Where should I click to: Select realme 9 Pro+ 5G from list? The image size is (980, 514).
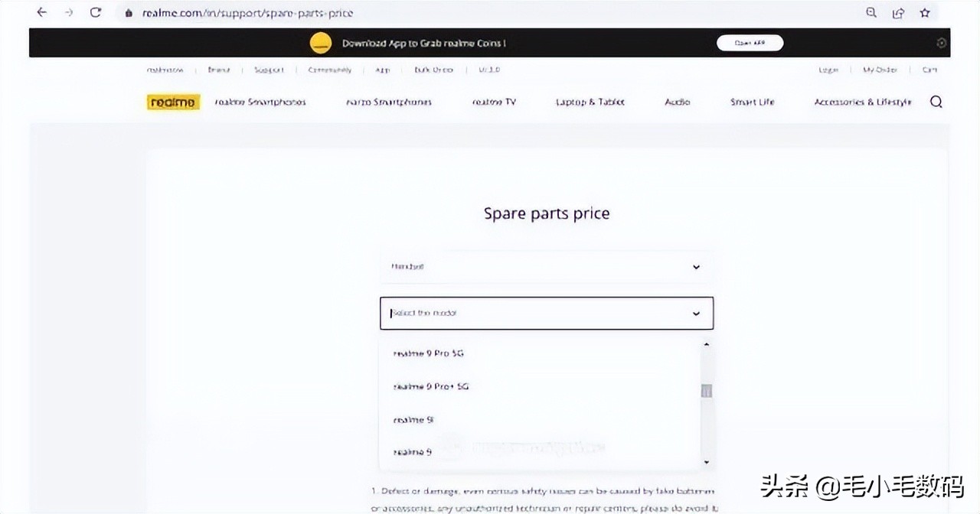coord(540,386)
